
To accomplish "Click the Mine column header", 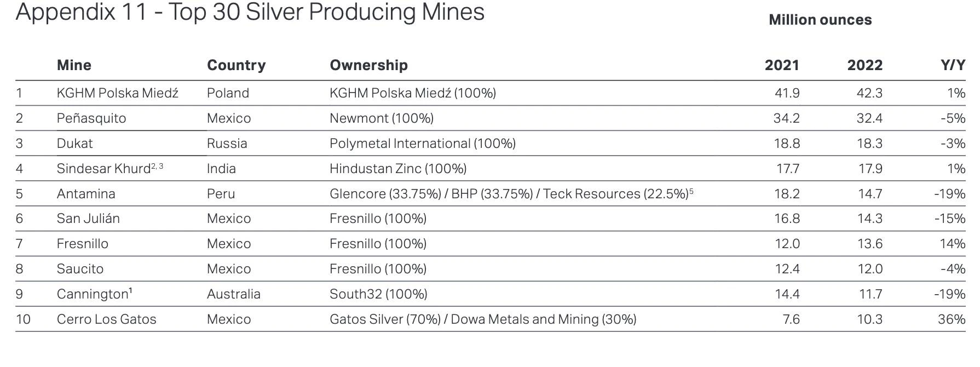I will 74,65.
